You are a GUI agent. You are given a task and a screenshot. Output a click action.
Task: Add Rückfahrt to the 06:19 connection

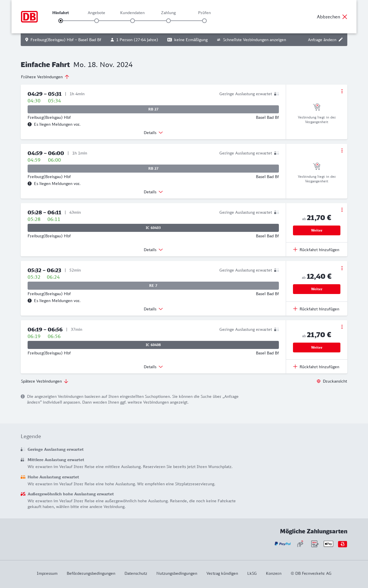click(316, 367)
